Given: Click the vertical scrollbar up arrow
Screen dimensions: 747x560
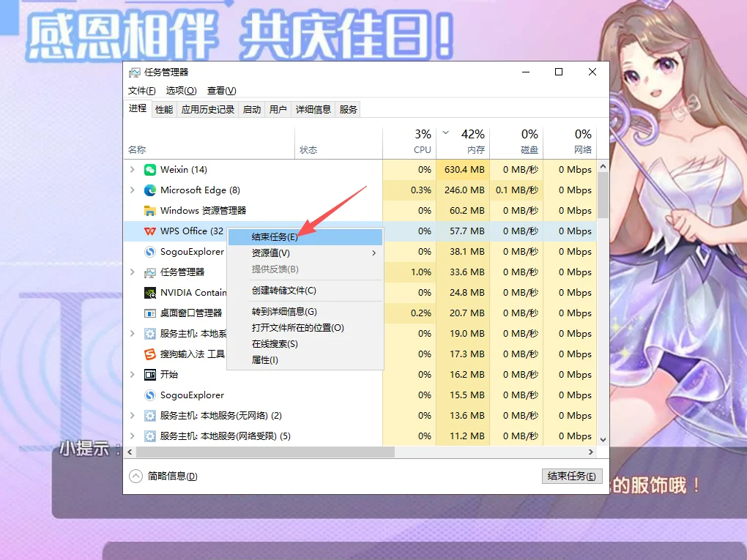Looking at the screenshot, I should (x=603, y=166).
